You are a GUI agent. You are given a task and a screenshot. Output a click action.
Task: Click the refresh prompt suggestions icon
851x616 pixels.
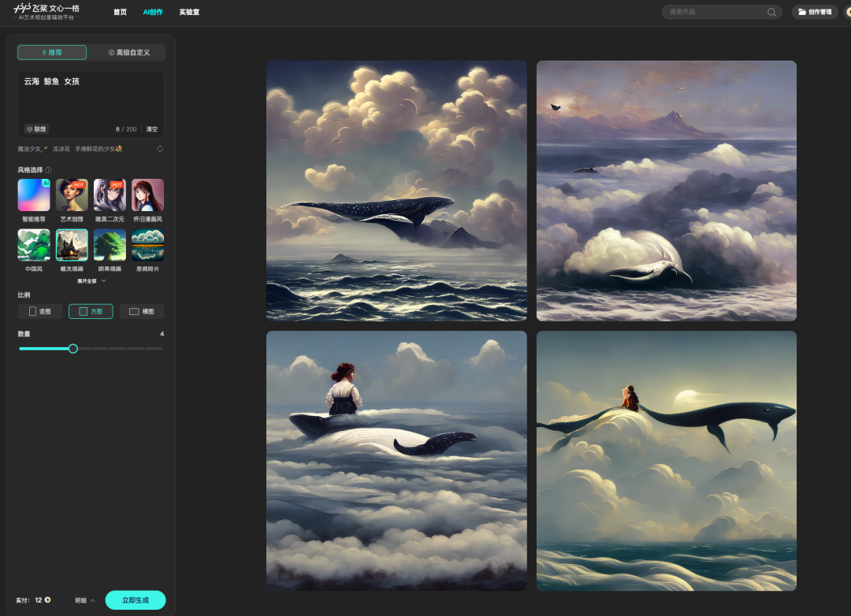[x=160, y=148]
